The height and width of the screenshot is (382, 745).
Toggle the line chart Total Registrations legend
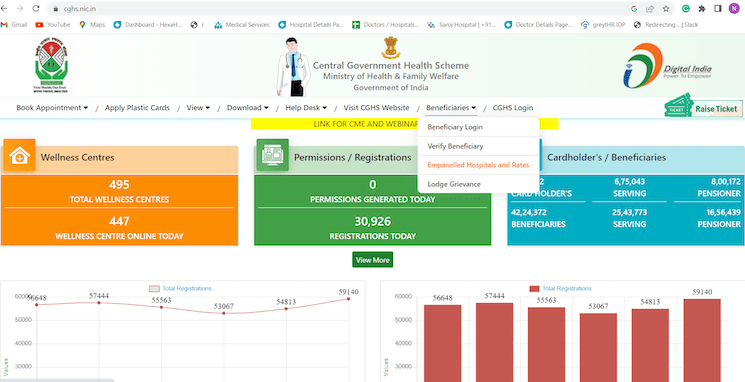[181, 288]
